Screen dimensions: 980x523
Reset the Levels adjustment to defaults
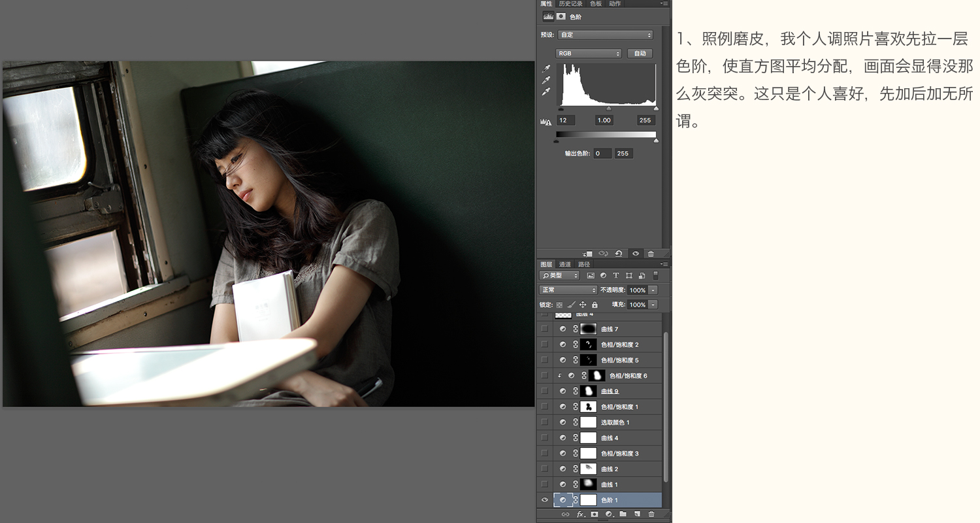619,254
